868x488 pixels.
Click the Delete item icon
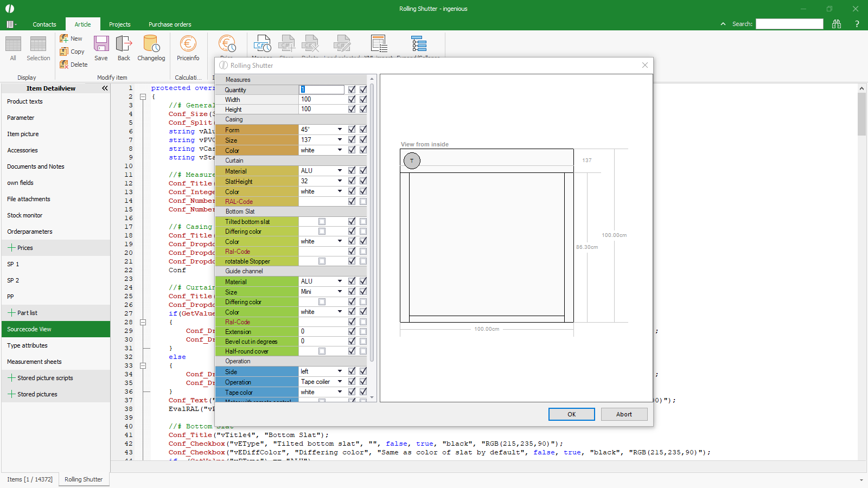point(64,65)
